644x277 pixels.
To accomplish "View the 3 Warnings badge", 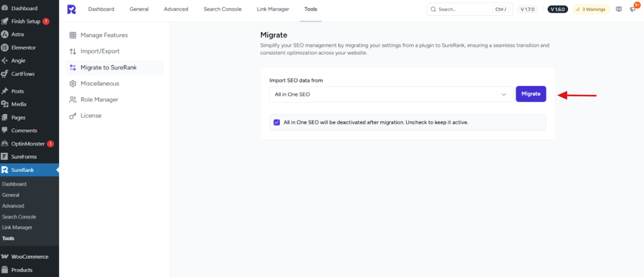I will pos(590,9).
